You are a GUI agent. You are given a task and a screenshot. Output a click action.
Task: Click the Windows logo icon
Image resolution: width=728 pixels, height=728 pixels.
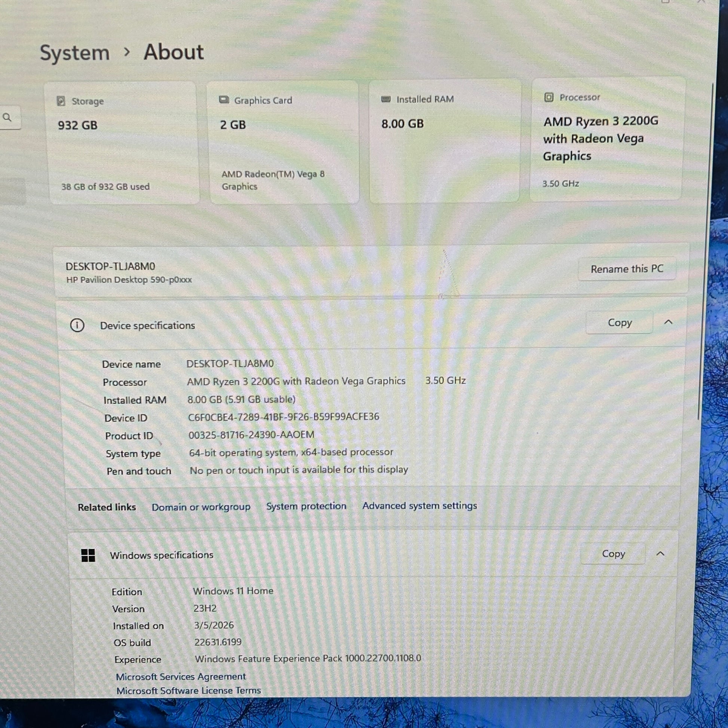(88, 555)
